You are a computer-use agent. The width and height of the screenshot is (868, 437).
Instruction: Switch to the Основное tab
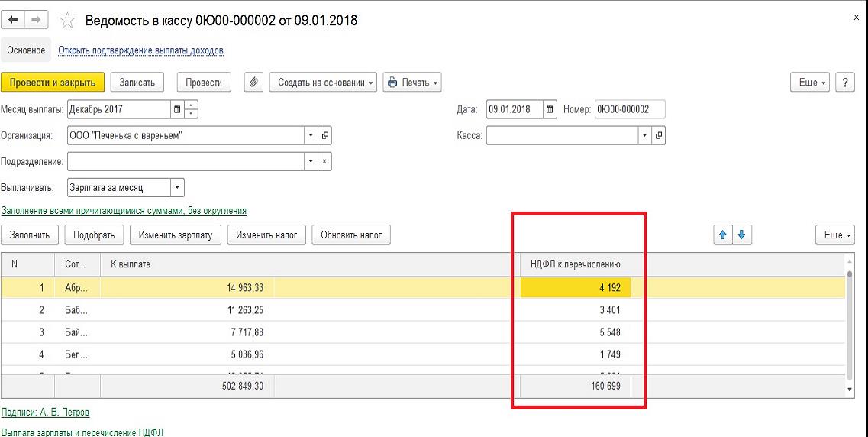tap(26, 50)
